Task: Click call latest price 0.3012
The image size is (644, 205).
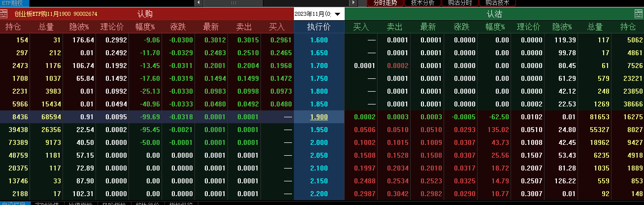Action: [x=215, y=40]
